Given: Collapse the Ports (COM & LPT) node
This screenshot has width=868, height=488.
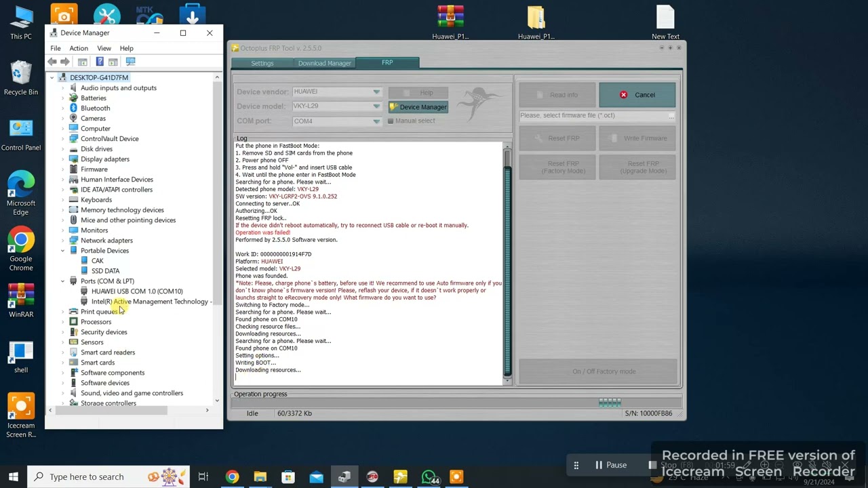Looking at the screenshot, I should 63,281.
